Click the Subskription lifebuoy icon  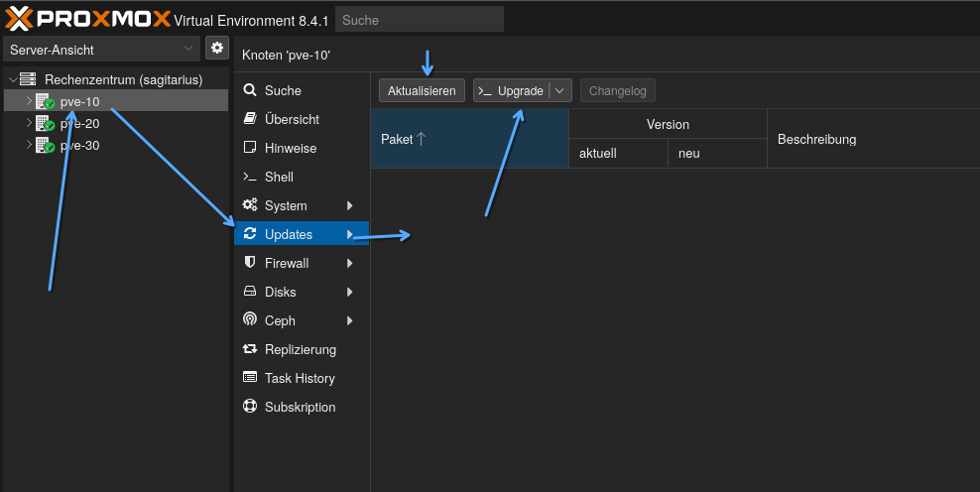[249, 406]
